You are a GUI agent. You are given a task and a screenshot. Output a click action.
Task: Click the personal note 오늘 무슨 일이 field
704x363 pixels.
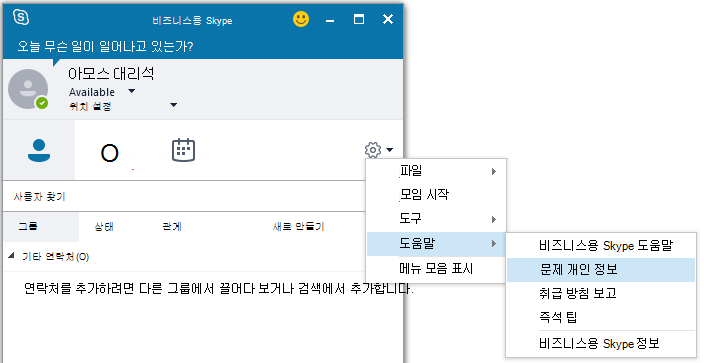point(106,46)
